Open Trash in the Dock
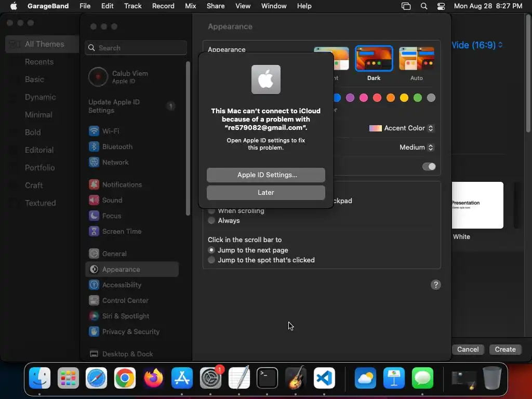 click(492, 378)
